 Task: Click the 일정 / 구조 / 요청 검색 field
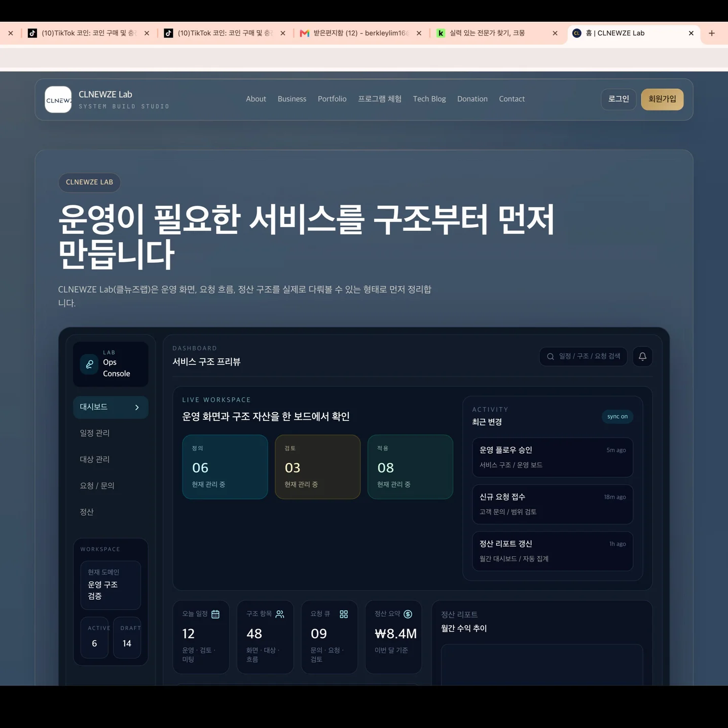[584, 356]
